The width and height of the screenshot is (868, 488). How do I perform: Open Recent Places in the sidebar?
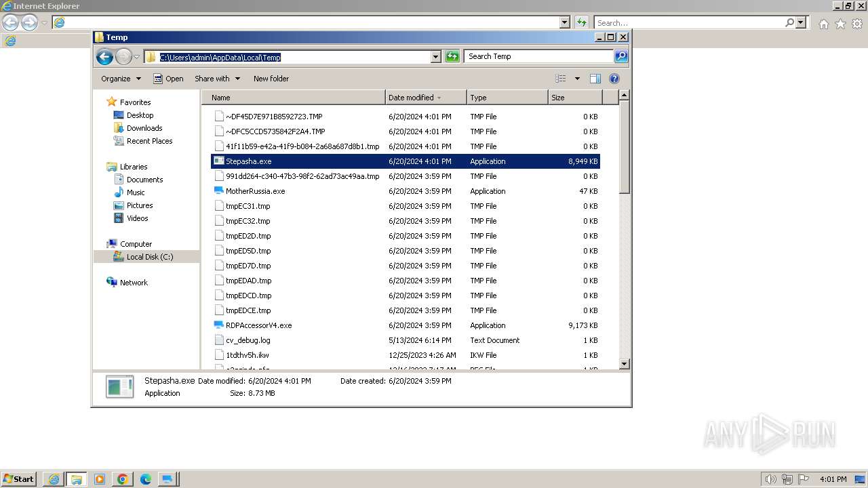coord(149,141)
